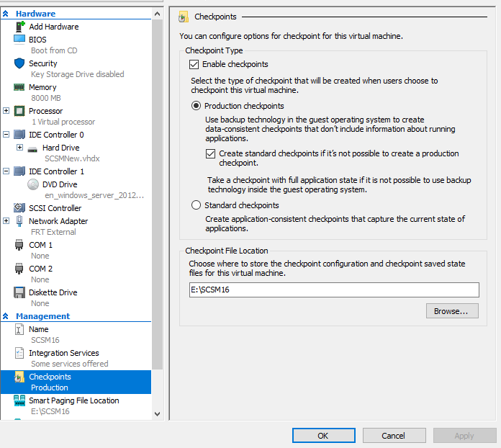Click the Cancel button
Viewport: 501px width, 448px height.
tap(394, 436)
